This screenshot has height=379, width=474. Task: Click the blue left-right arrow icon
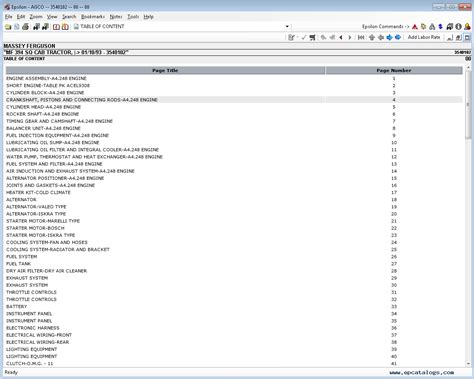click(x=398, y=37)
